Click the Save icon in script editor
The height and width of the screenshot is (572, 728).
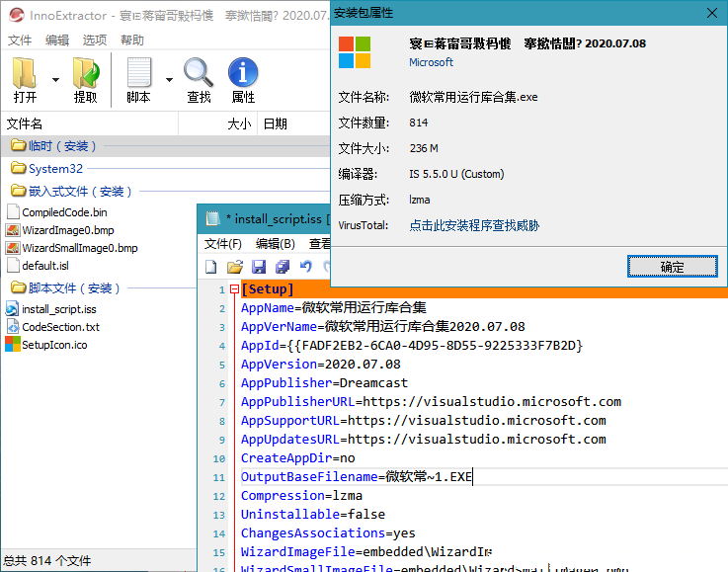(x=259, y=267)
